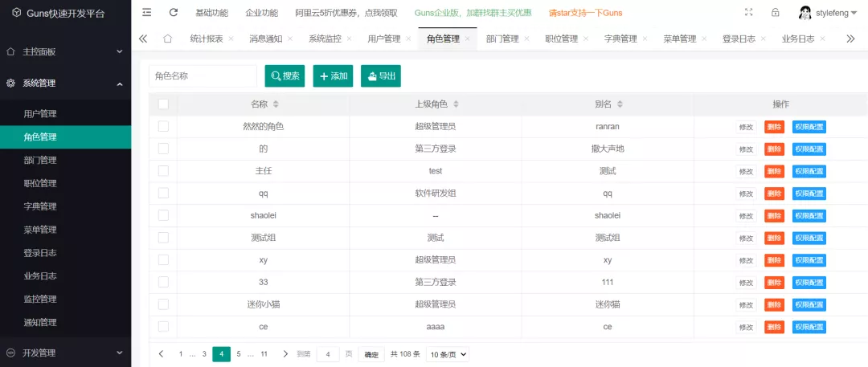Sort by 上级角色 column arrows
868x367 pixels.
(456, 104)
